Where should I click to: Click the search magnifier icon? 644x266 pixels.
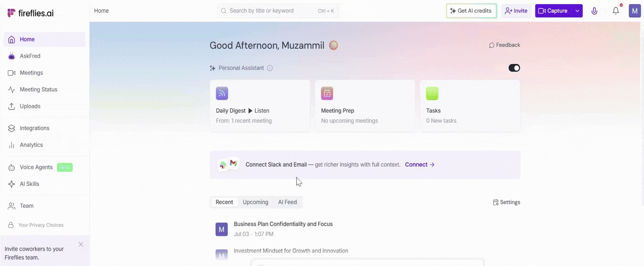[x=223, y=11]
